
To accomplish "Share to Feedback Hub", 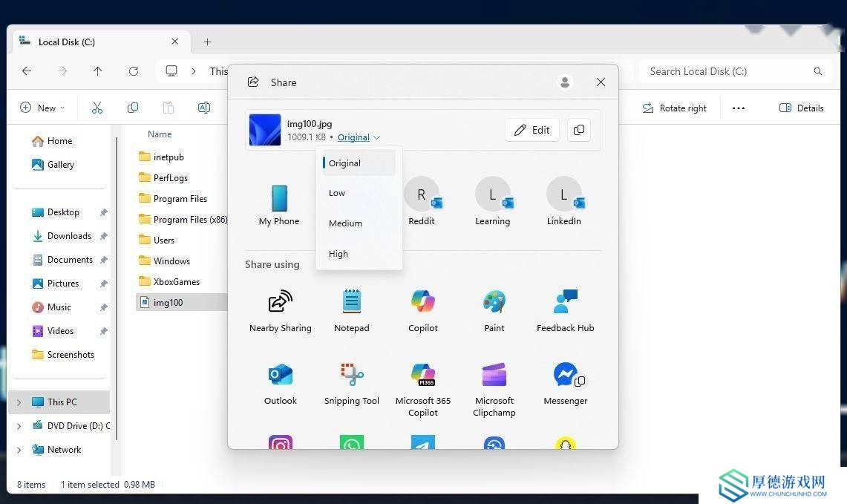I will [565, 311].
